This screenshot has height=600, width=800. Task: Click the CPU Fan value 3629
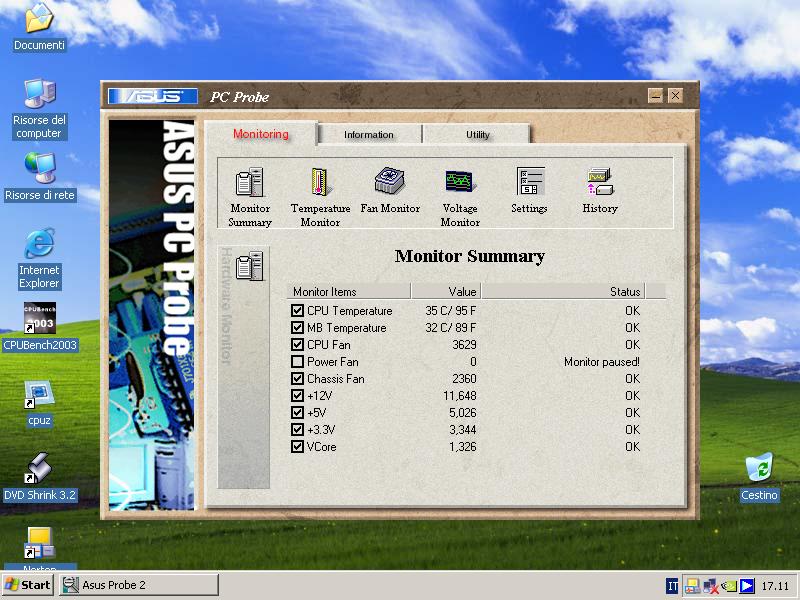pyautogui.click(x=464, y=344)
